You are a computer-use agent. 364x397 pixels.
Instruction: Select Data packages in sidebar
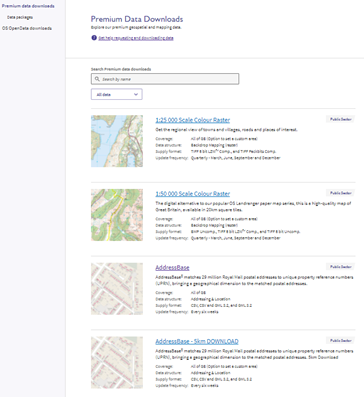[x=20, y=17]
